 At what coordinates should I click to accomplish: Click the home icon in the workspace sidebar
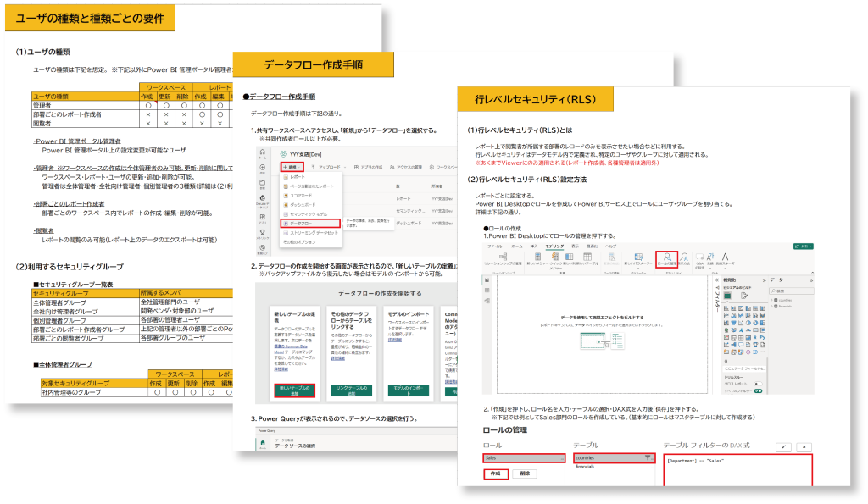(261, 152)
